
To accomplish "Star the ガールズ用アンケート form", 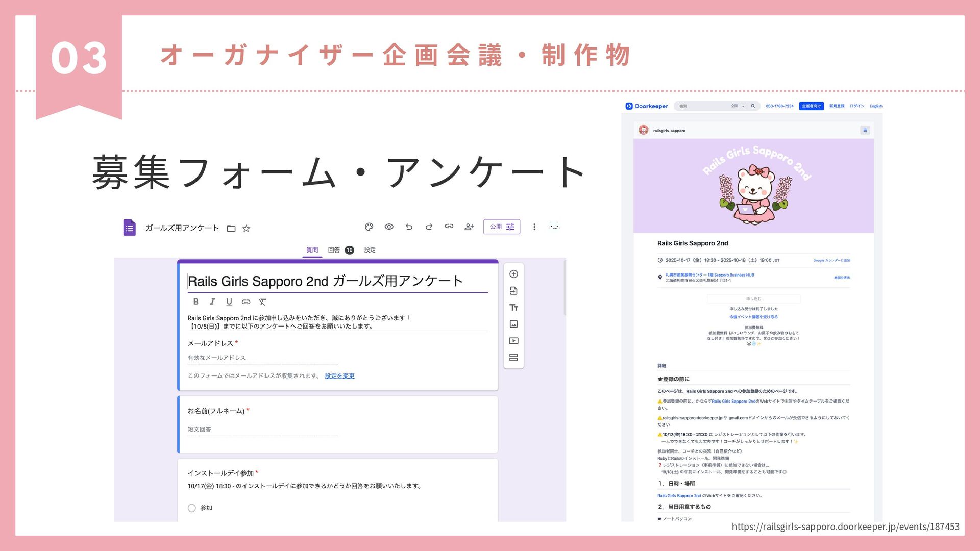I will [246, 229].
